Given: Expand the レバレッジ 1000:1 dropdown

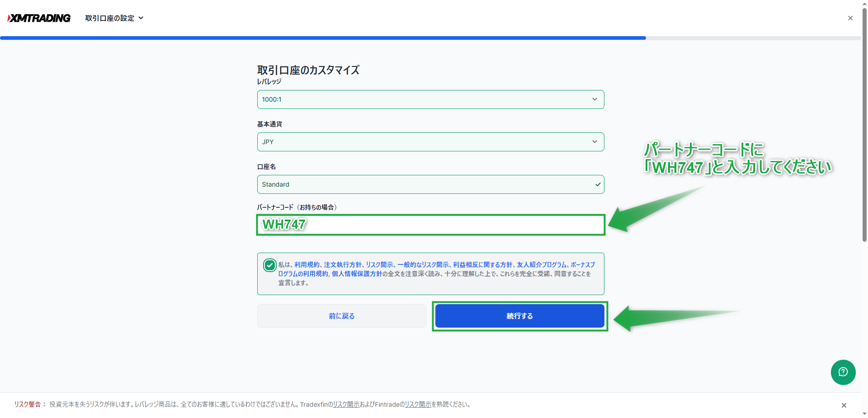Looking at the screenshot, I should (x=430, y=99).
